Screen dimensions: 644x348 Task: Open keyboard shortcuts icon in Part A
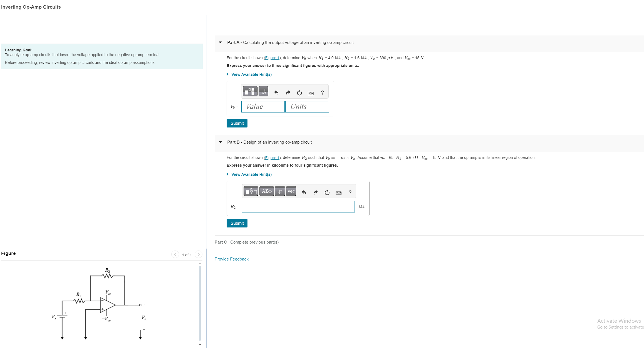coord(311,93)
